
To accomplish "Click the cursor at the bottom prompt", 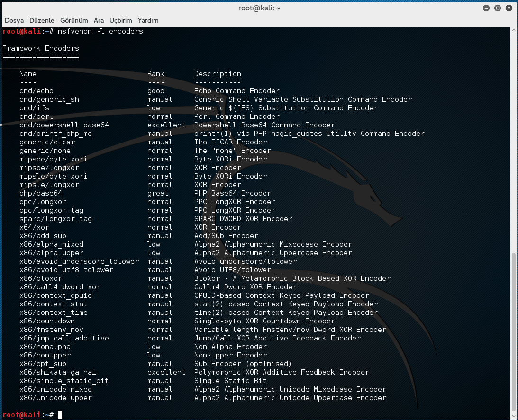I will (59, 415).
